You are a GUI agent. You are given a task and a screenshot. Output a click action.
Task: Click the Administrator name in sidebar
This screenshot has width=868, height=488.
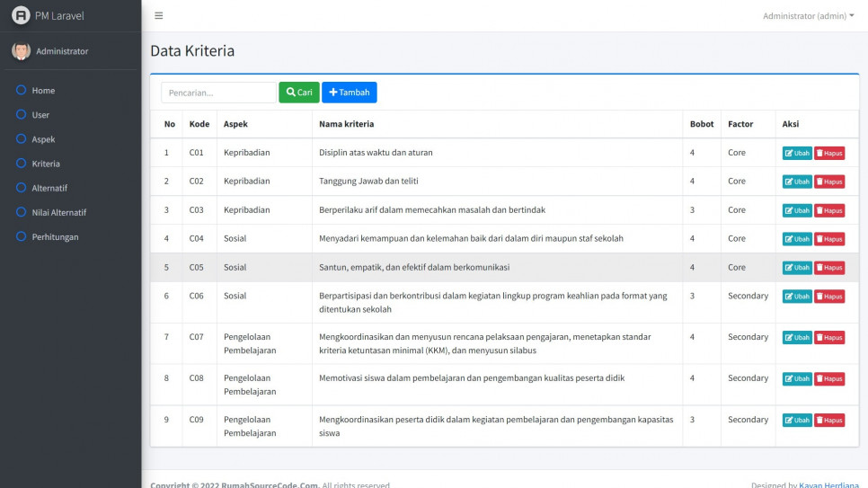[x=62, y=51]
